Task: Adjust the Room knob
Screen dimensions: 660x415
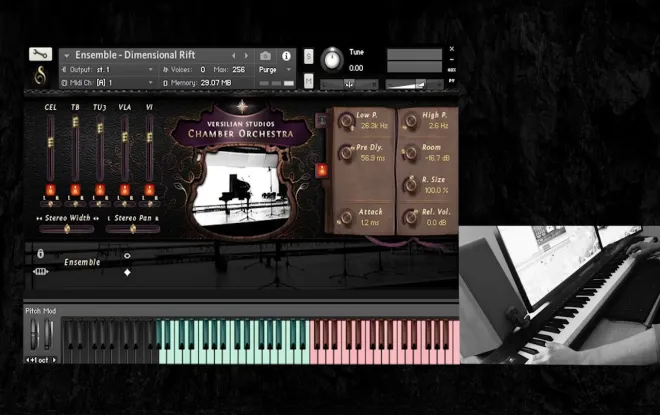Action: coord(410,153)
